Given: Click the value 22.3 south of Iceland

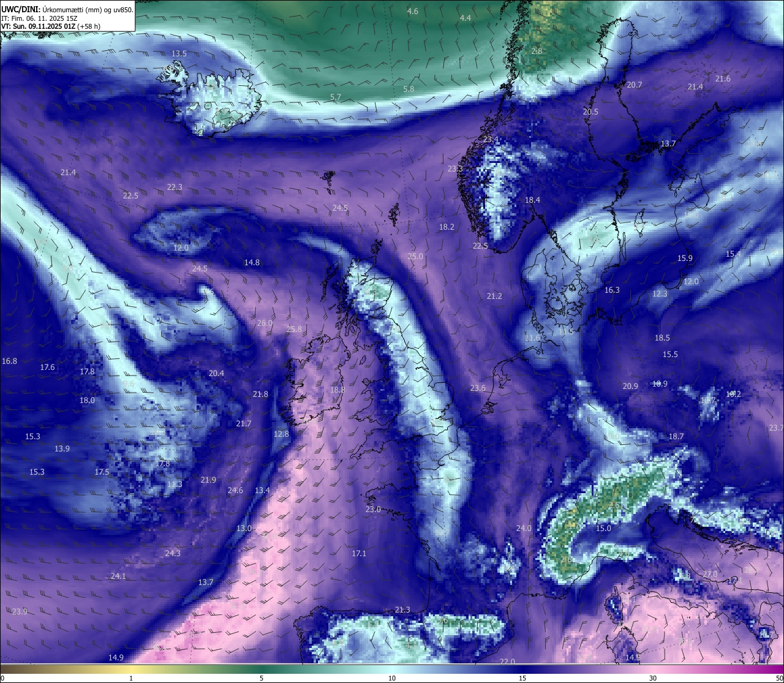Looking at the screenshot, I should pyautogui.click(x=175, y=187).
